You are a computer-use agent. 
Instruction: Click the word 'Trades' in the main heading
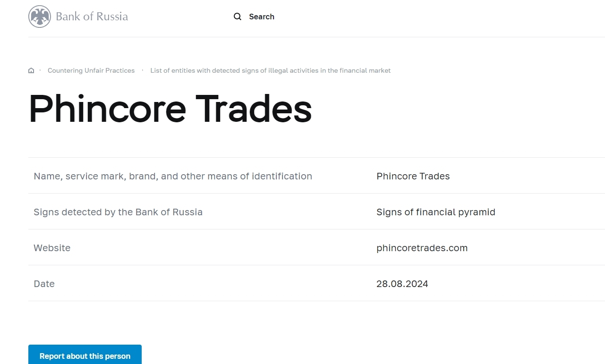click(254, 109)
